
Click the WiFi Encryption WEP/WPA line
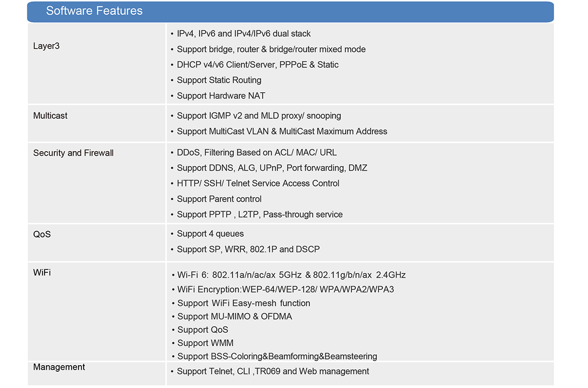pyautogui.click(x=283, y=289)
